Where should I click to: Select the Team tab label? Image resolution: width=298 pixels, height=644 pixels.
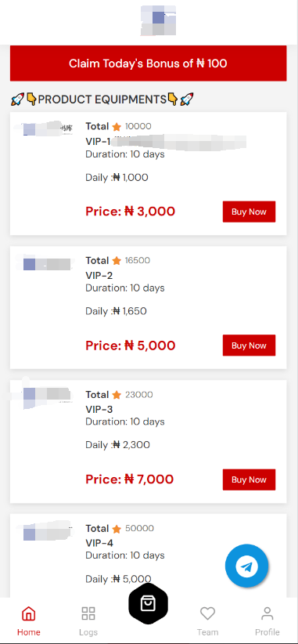click(207, 632)
